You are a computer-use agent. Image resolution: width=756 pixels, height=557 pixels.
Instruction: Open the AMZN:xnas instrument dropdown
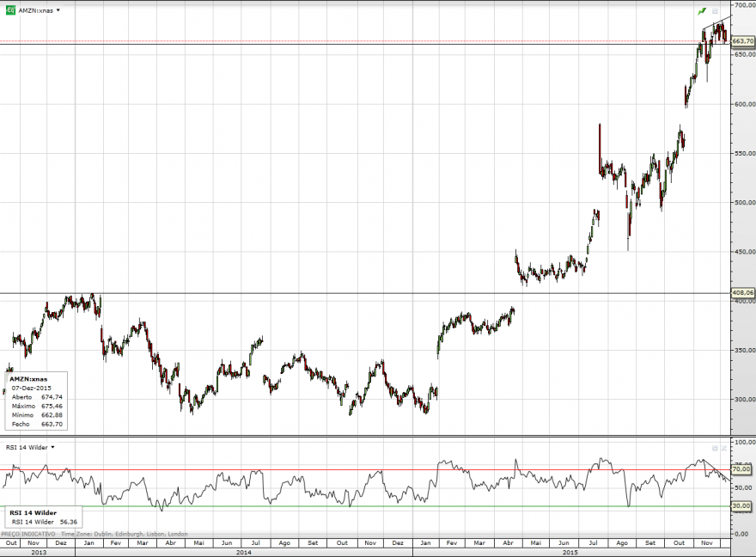pyautogui.click(x=58, y=10)
